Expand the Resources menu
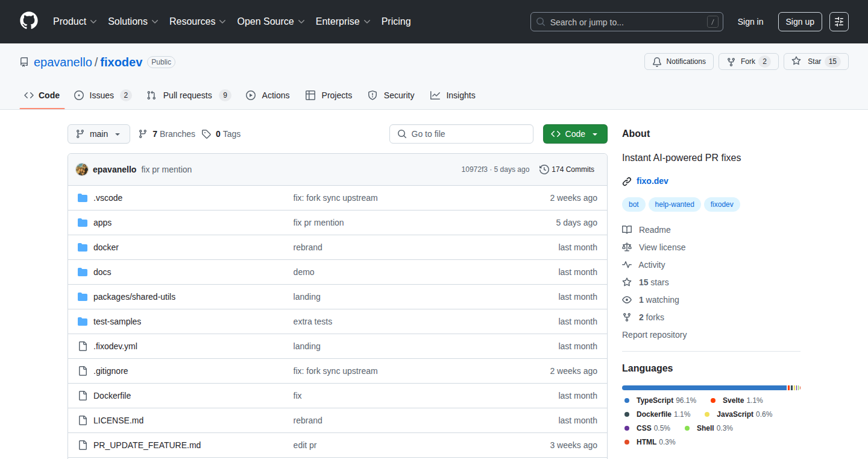Screen dimensions: 868x459 coord(198,21)
